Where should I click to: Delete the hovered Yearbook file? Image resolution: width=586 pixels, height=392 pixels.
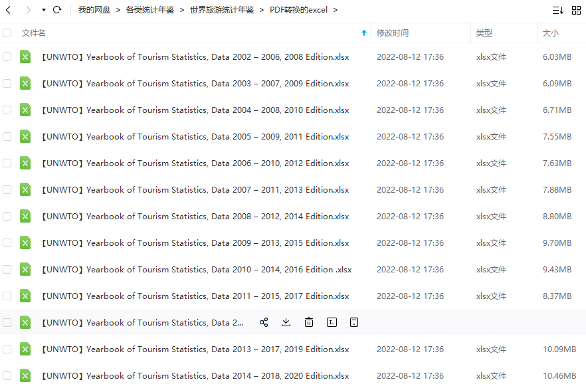(x=309, y=322)
